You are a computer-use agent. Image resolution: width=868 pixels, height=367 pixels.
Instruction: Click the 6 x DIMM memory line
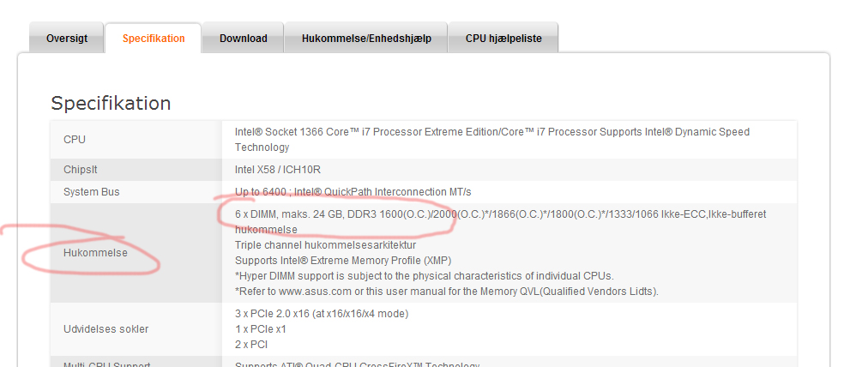pyautogui.click(x=500, y=214)
